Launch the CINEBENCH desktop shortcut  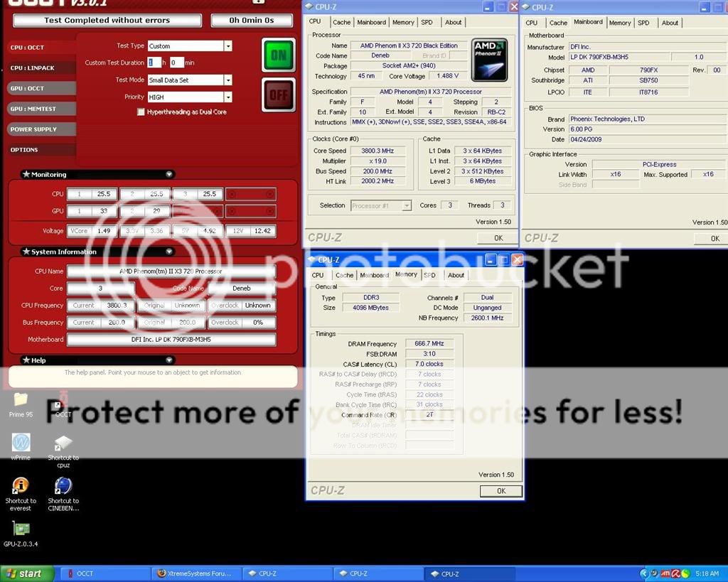coord(63,495)
